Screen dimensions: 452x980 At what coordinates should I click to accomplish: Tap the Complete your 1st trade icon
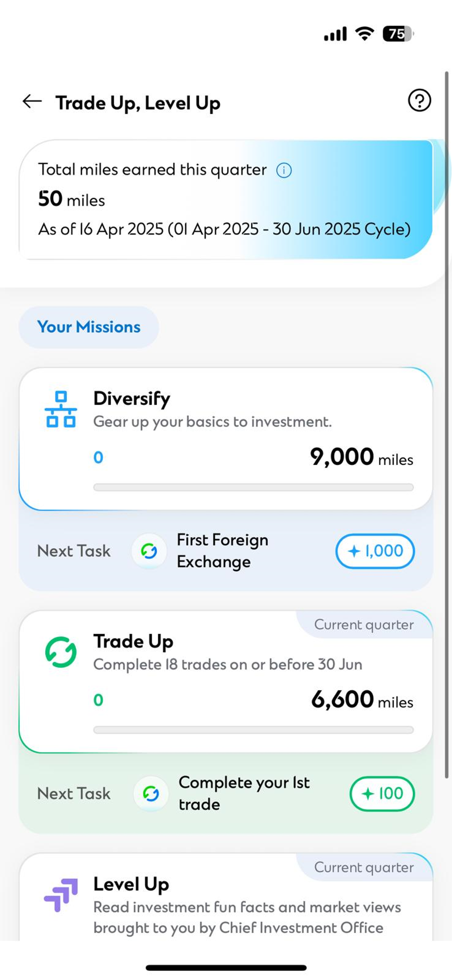click(151, 794)
